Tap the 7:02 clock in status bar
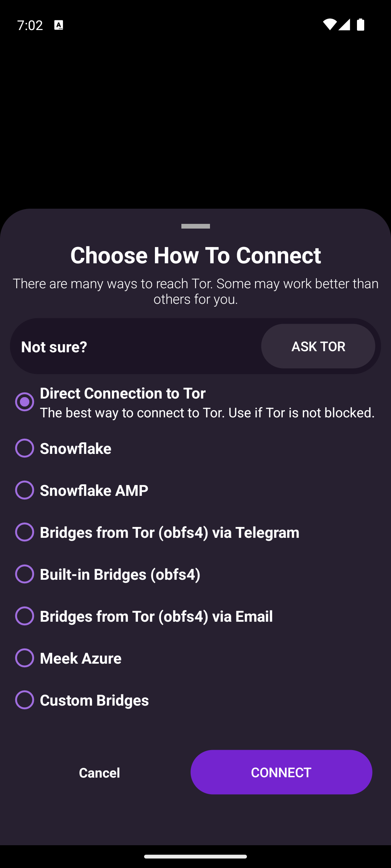The height and width of the screenshot is (868, 391). pyautogui.click(x=30, y=25)
